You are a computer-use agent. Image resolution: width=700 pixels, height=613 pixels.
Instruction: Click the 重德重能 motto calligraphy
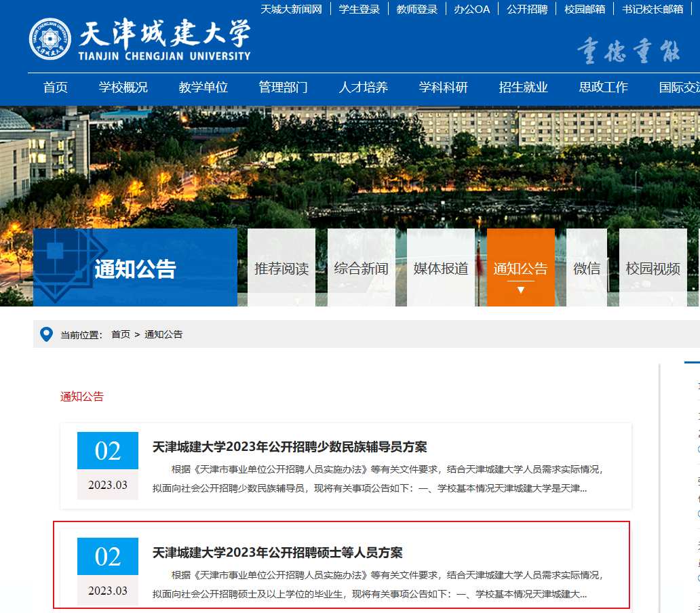coord(629,52)
